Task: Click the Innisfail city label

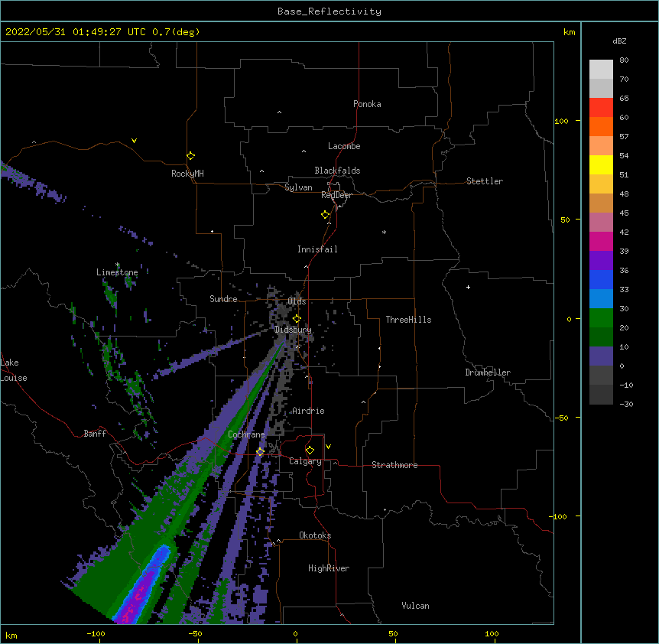Action: point(317,249)
